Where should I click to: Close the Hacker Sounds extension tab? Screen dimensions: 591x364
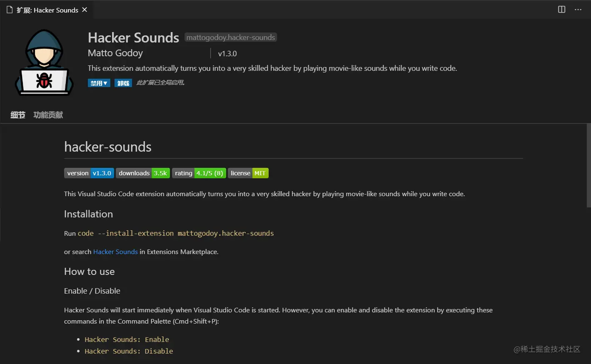pyautogui.click(x=85, y=10)
